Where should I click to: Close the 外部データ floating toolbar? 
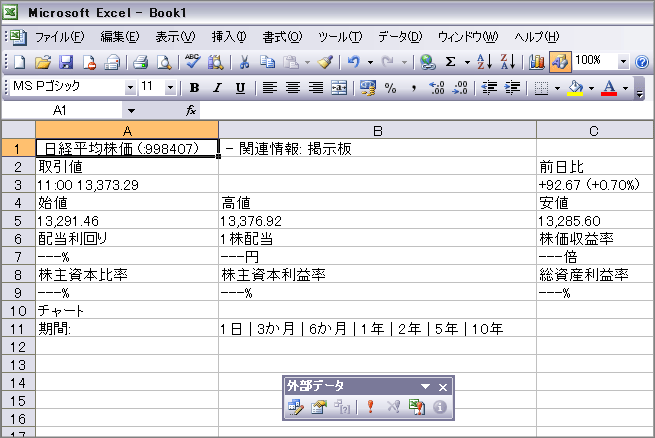point(443,387)
